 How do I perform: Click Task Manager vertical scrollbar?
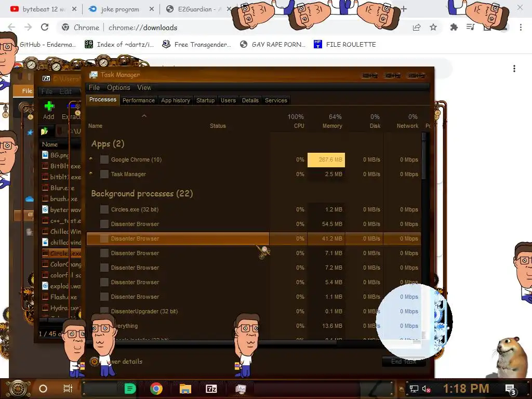(x=424, y=156)
